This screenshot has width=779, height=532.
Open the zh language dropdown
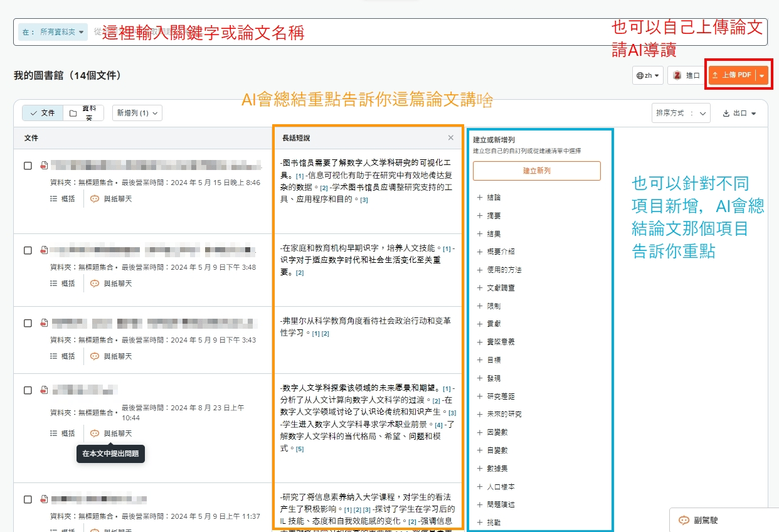click(x=649, y=75)
